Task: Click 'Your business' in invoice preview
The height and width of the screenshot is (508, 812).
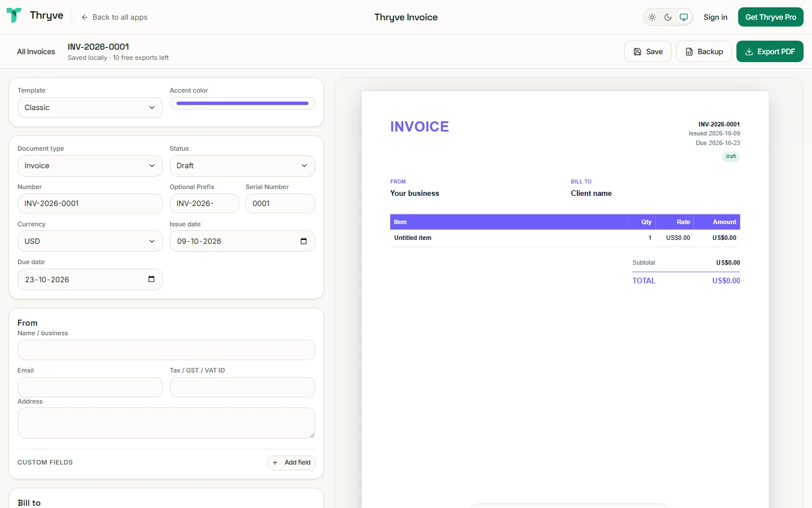Action: 414,194
